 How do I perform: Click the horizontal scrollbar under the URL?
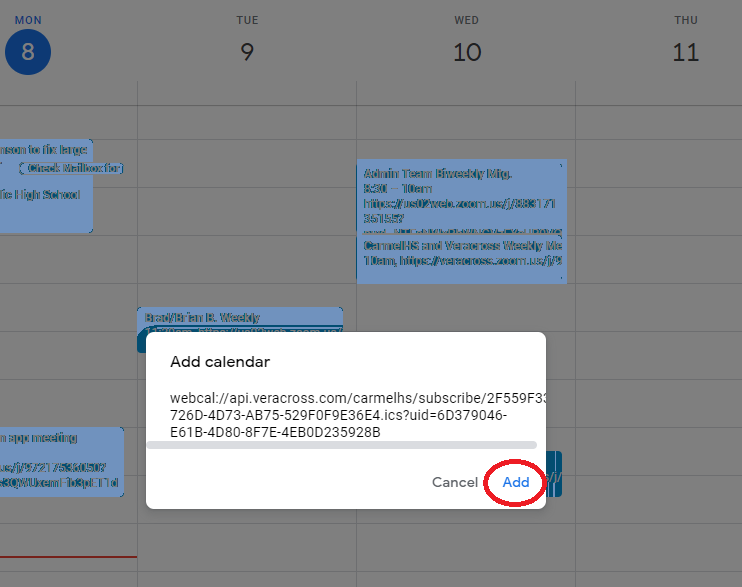click(x=342, y=445)
